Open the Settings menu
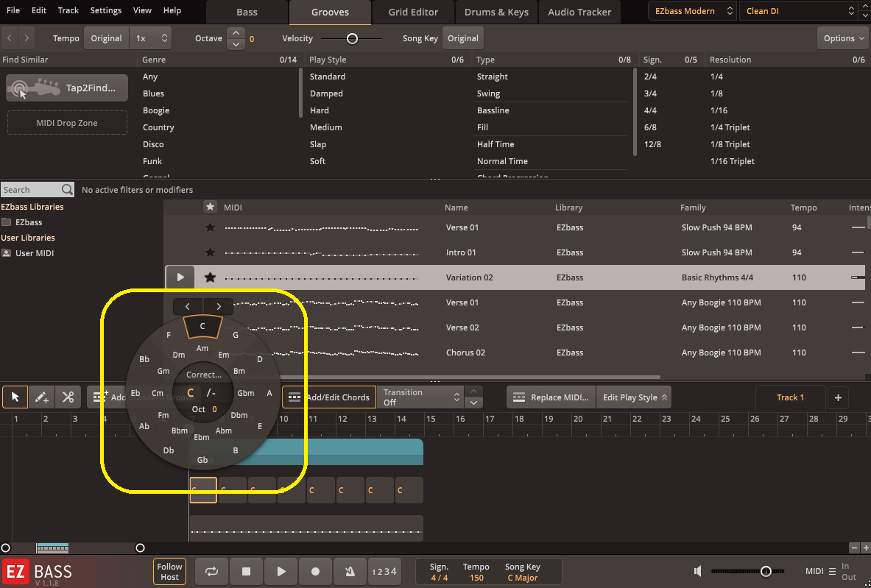The image size is (871, 588). 105,10
